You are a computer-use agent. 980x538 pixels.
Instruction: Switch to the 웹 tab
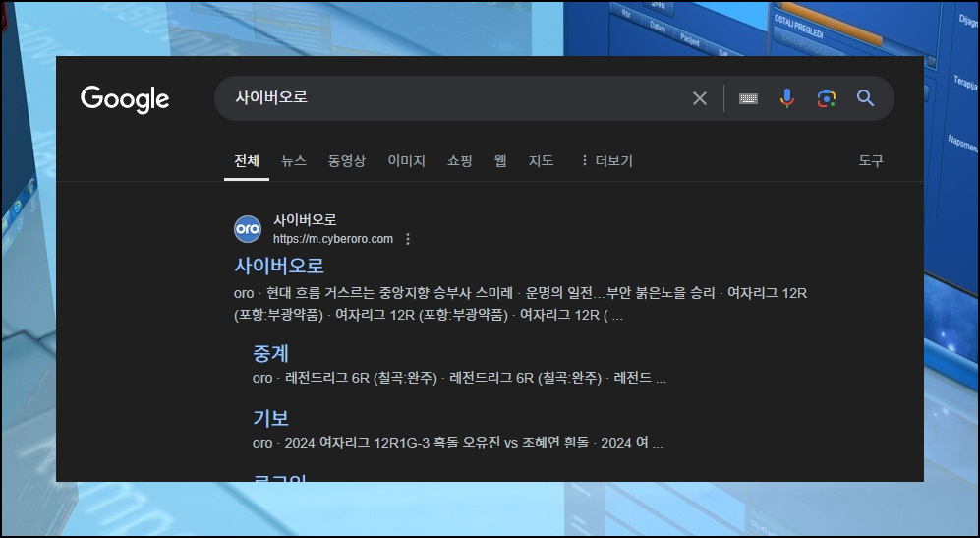click(500, 160)
